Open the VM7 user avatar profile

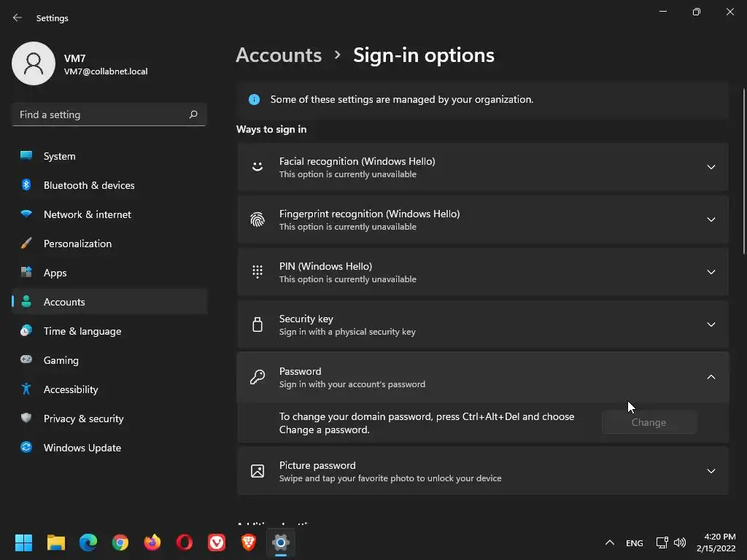pyautogui.click(x=34, y=63)
